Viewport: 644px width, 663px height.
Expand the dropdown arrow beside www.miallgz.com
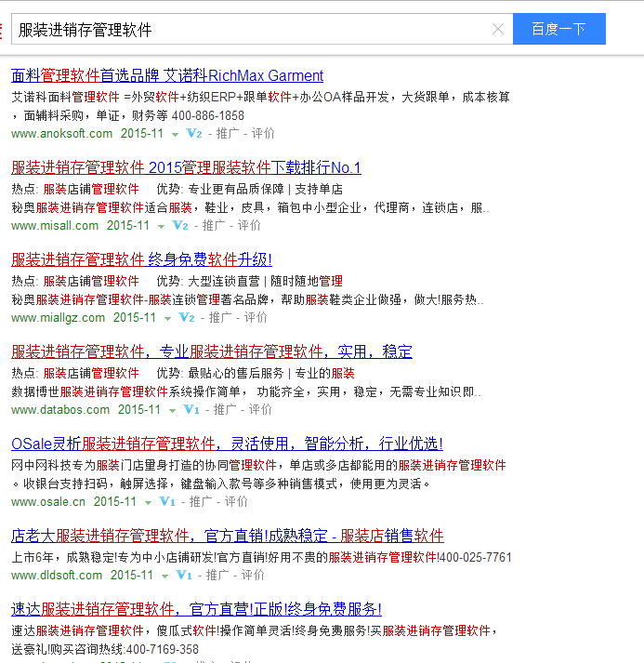(168, 318)
